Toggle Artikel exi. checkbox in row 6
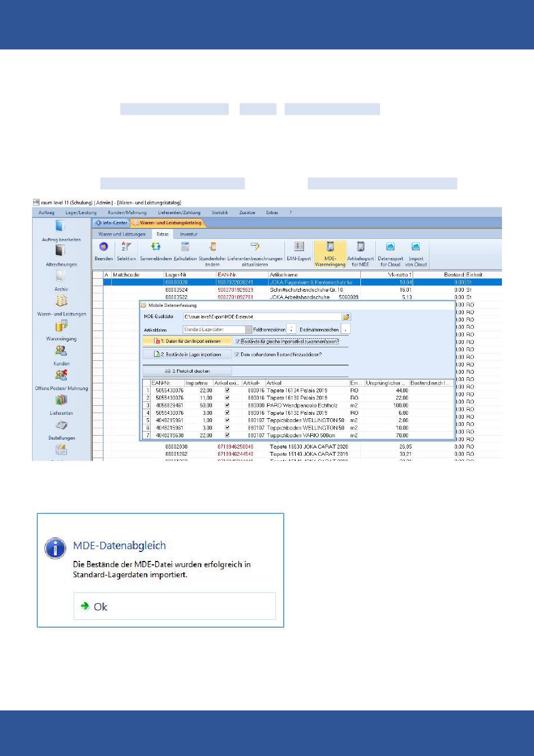The height and width of the screenshot is (756, 534). tap(227, 428)
